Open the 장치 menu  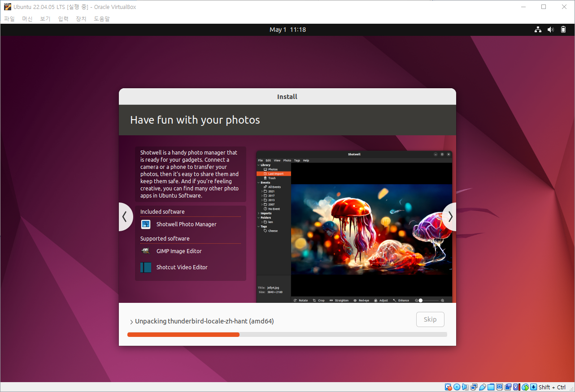click(81, 19)
